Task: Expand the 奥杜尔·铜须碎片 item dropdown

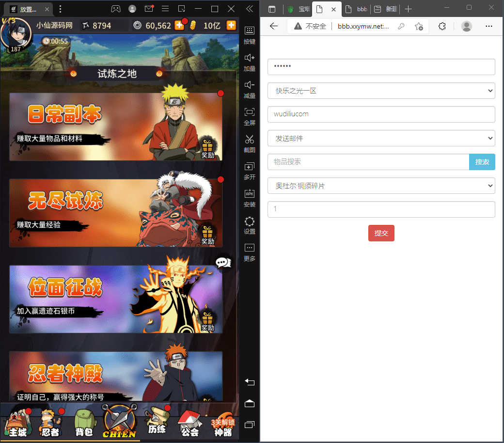Action: point(381,186)
